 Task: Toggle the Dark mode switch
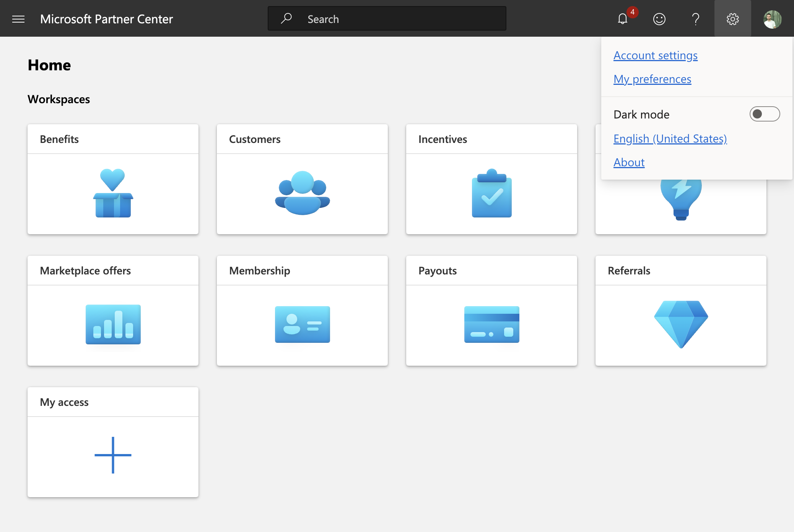coord(765,114)
